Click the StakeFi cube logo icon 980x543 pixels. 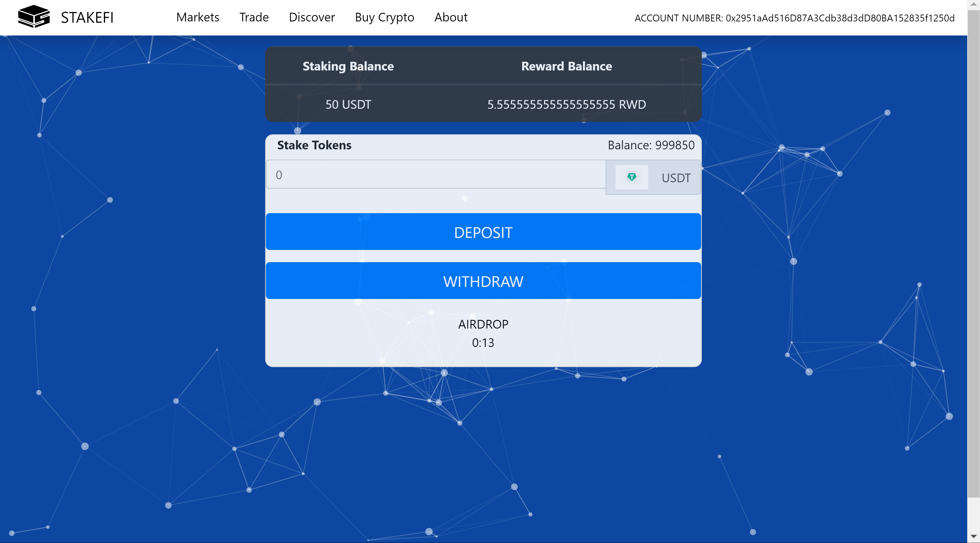(x=34, y=17)
